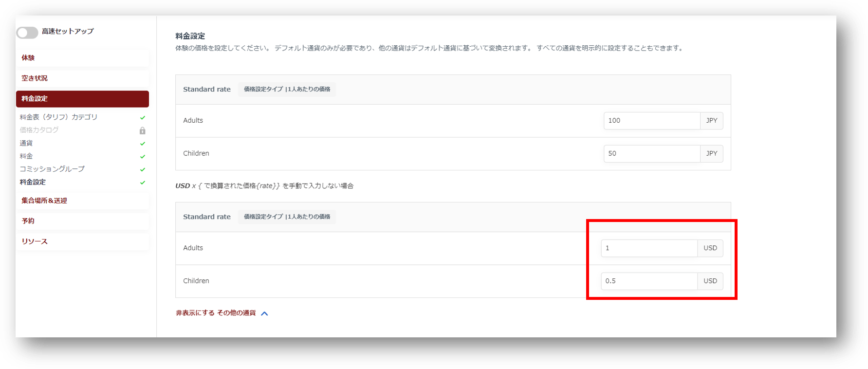Click the checkmark beside コミッショングループ
The width and height of the screenshot is (868, 369).
pyautogui.click(x=143, y=169)
